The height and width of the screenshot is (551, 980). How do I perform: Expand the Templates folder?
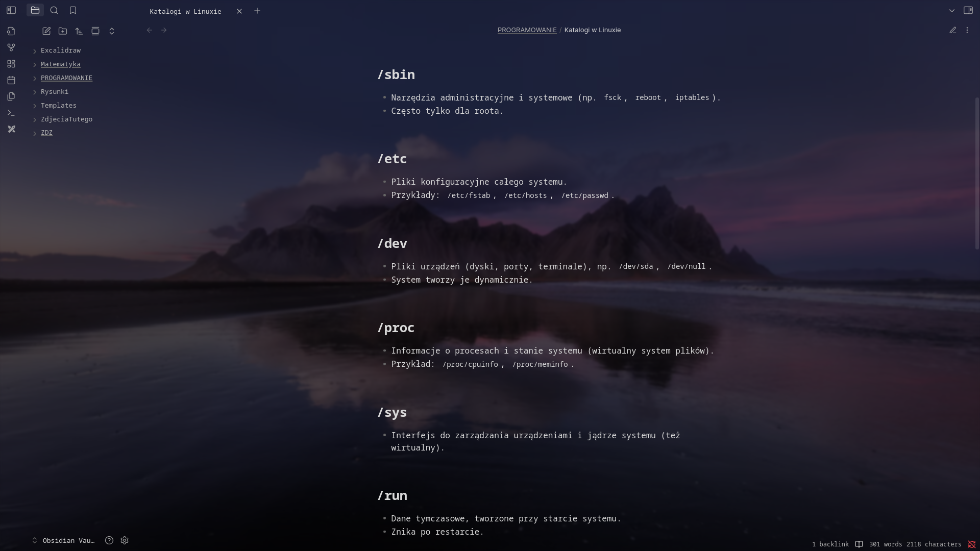(x=59, y=106)
